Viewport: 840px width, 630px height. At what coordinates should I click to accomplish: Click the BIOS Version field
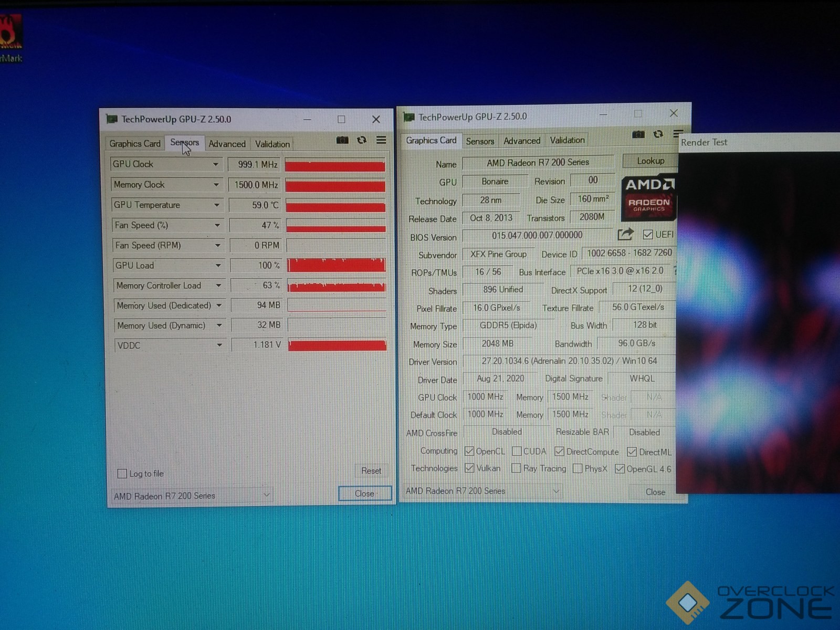pos(537,235)
